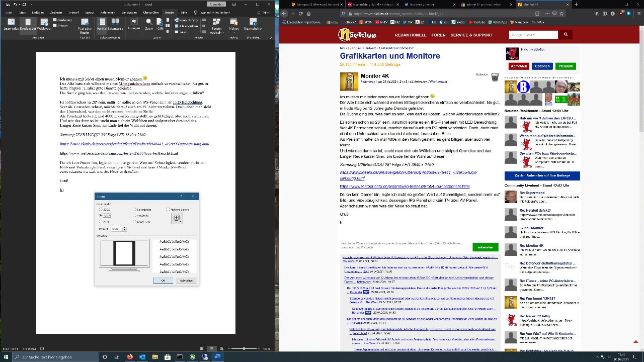Screen dimensions: 644x362
Task: Click the green antworten button
Action: tap(485, 247)
